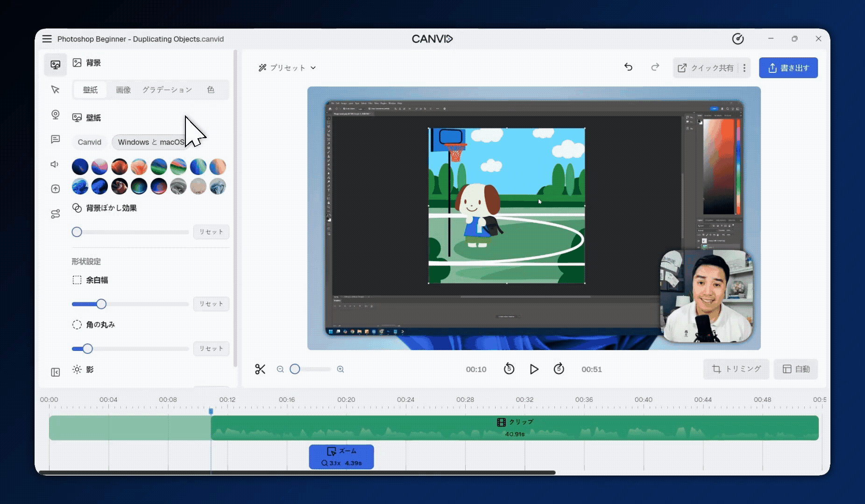Switch to the 画像 tab

(x=123, y=90)
